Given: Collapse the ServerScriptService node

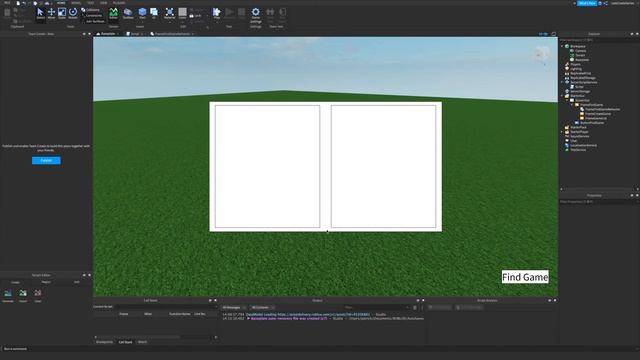Looking at the screenshot, I should click(562, 82).
